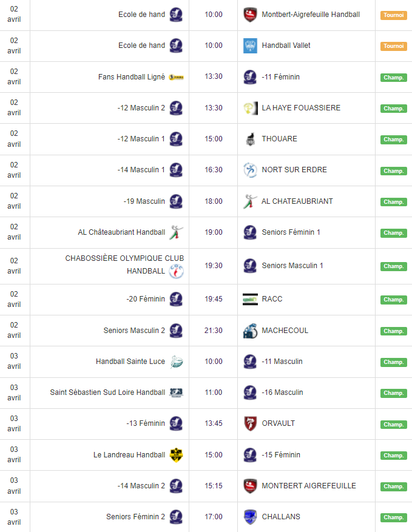This screenshot has height=532, width=412.
Task: Click the Champ. badge for the ORVAULT match
Action: tap(393, 424)
